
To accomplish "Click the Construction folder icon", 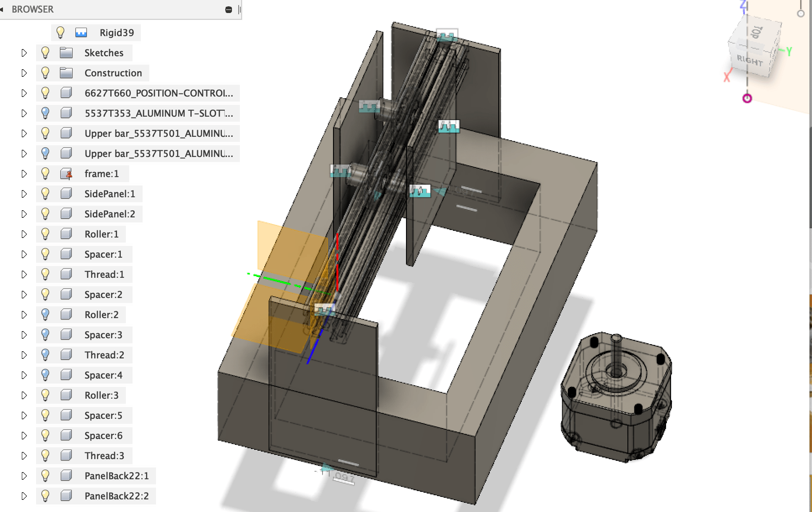I will tap(66, 73).
